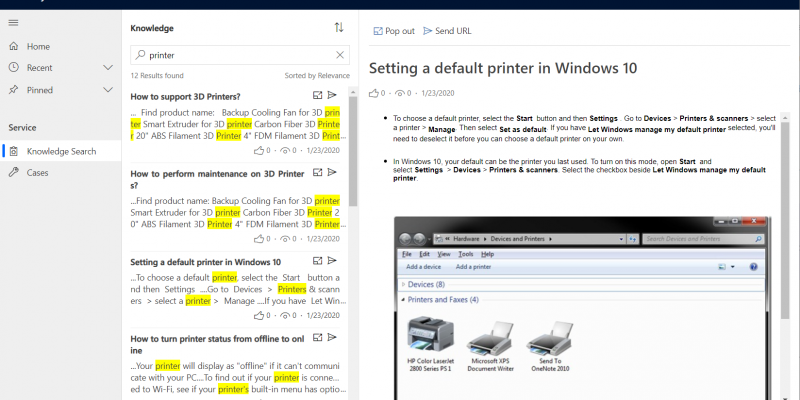Open the hamburger navigation menu
The image size is (800, 400).
pyautogui.click(x=14, y=22)
